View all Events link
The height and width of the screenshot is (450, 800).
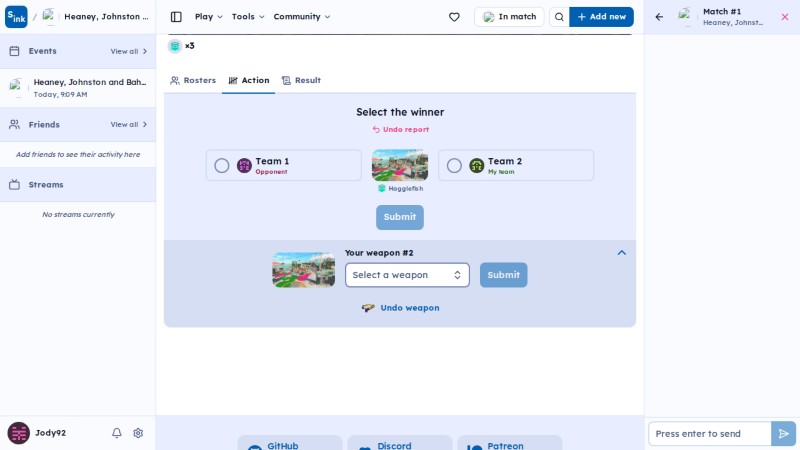coord(129,51)
